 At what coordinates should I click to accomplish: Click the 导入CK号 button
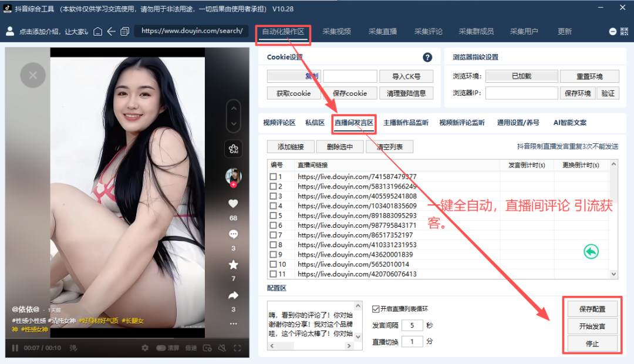[406, 76]
